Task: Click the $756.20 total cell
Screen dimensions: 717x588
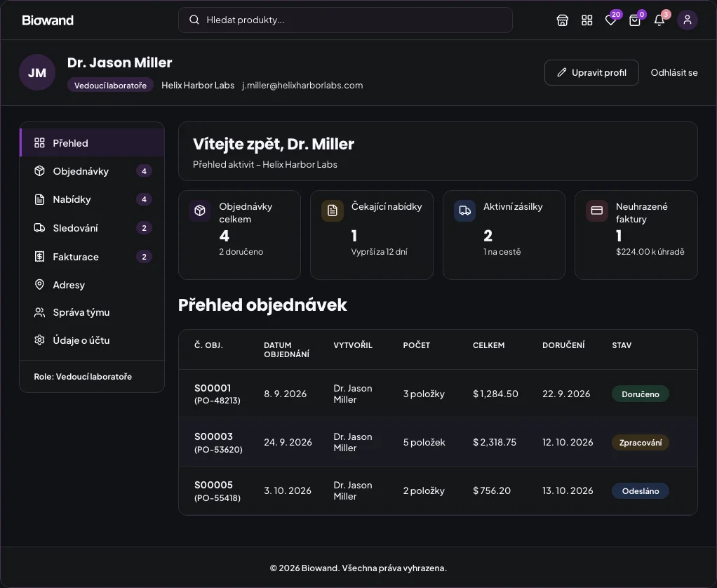Action: (x=492, y=490)
